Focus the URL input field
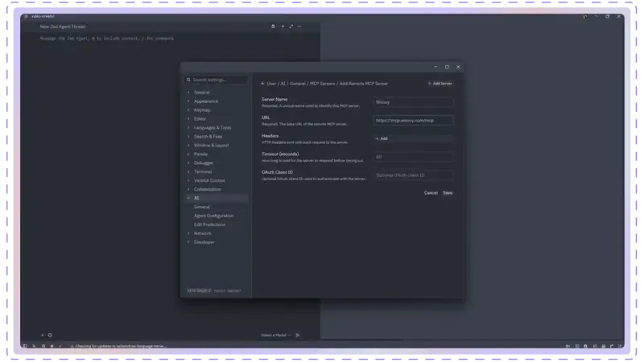This screenshot has height=362, width=644. (x=413, y=120)
